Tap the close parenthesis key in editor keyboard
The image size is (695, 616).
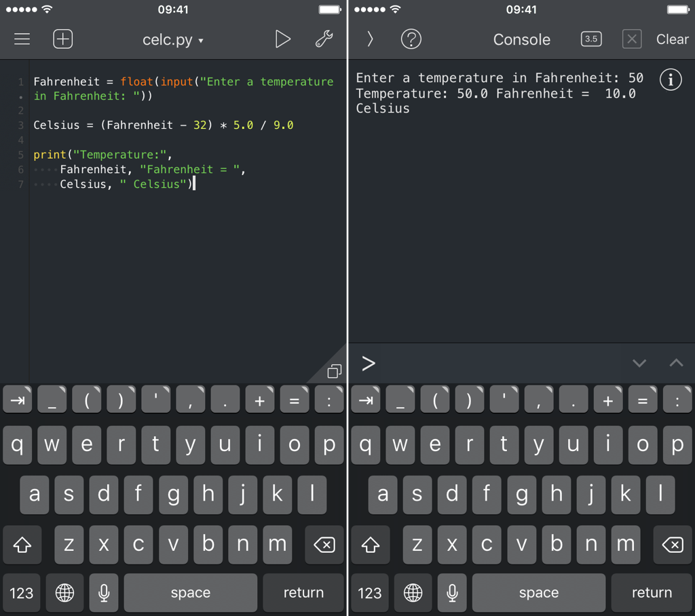point(121,400)
